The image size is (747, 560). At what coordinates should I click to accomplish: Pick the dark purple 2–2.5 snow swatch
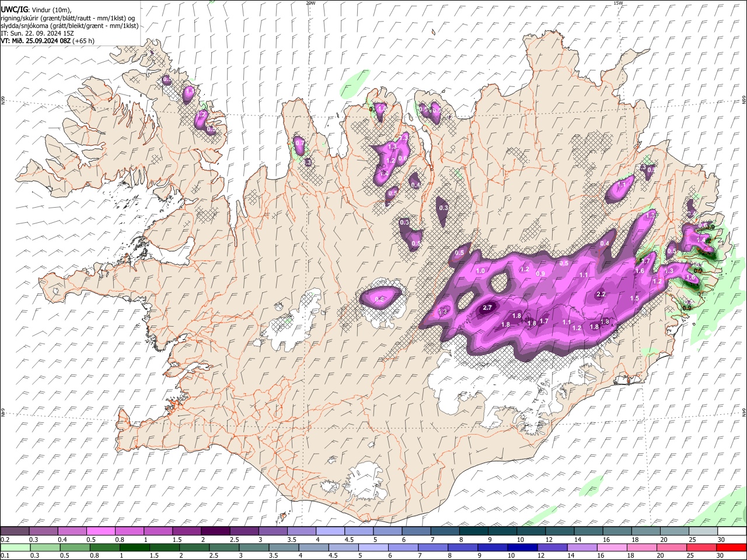point(215,531)
